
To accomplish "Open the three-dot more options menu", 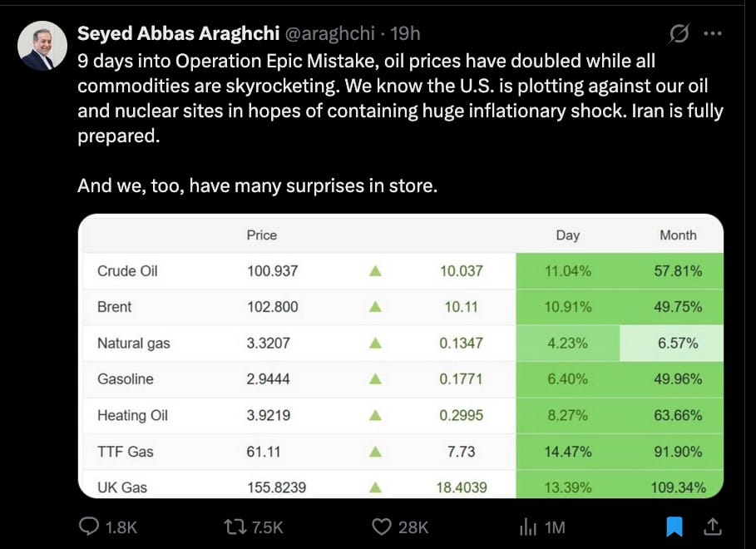I will pyautogui.click(x=713, y=34).
